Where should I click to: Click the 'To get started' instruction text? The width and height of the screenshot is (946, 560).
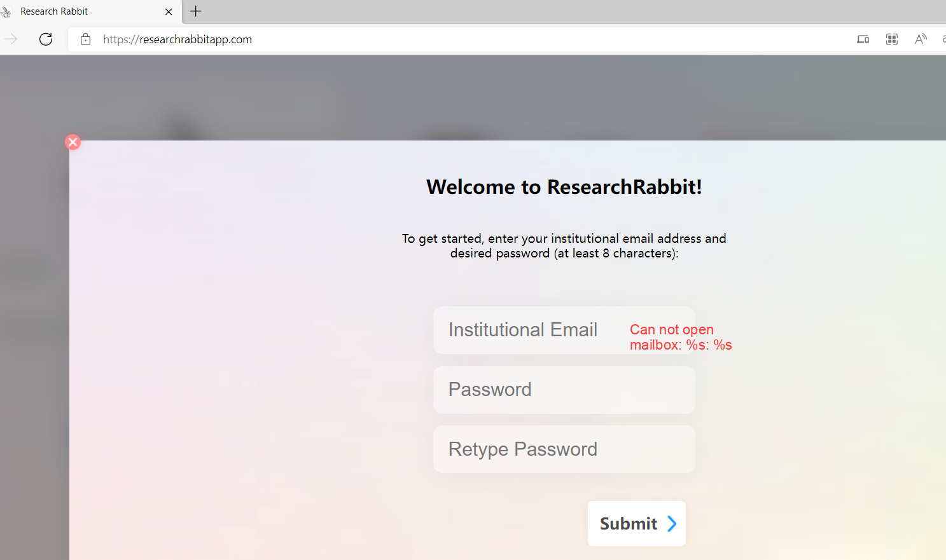coord(564,246)
